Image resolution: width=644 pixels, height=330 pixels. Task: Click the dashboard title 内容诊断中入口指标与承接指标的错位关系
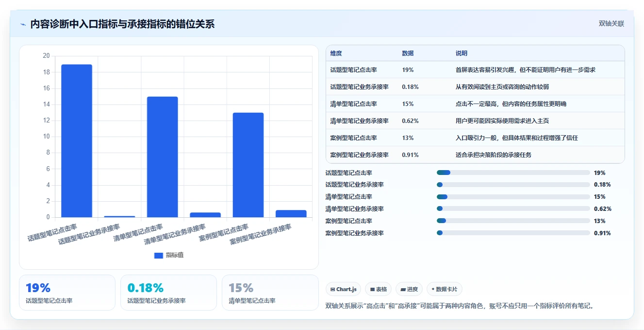click(122, 24)
